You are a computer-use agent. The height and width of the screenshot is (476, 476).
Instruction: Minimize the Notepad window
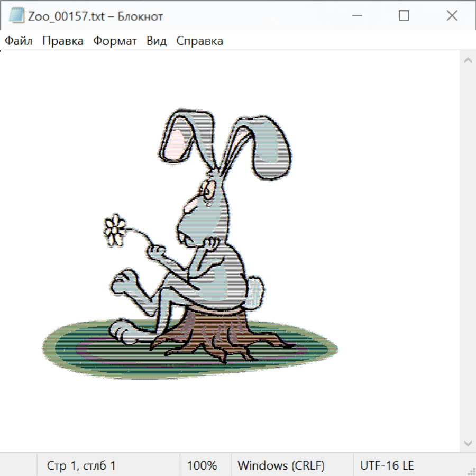pos(356,16)
